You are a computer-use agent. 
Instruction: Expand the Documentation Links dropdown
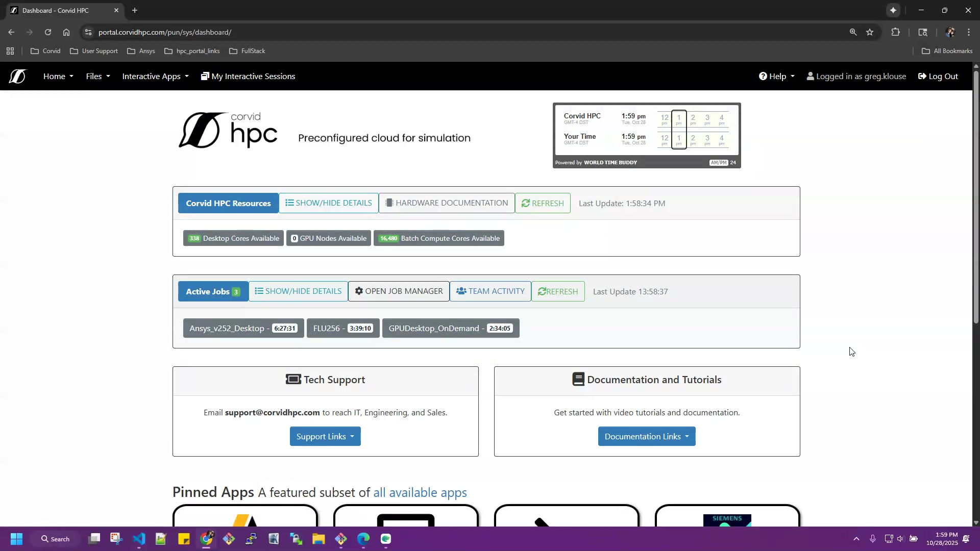pos(647,436)
